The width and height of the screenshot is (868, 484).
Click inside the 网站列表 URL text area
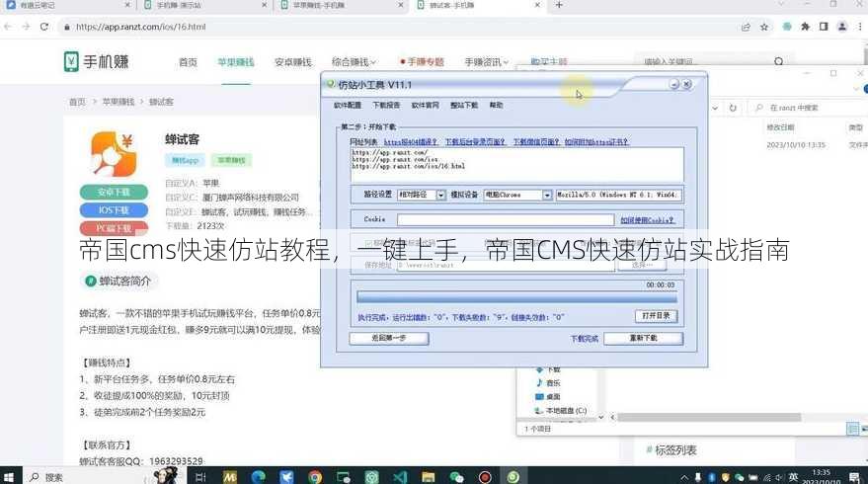[517, 165]
